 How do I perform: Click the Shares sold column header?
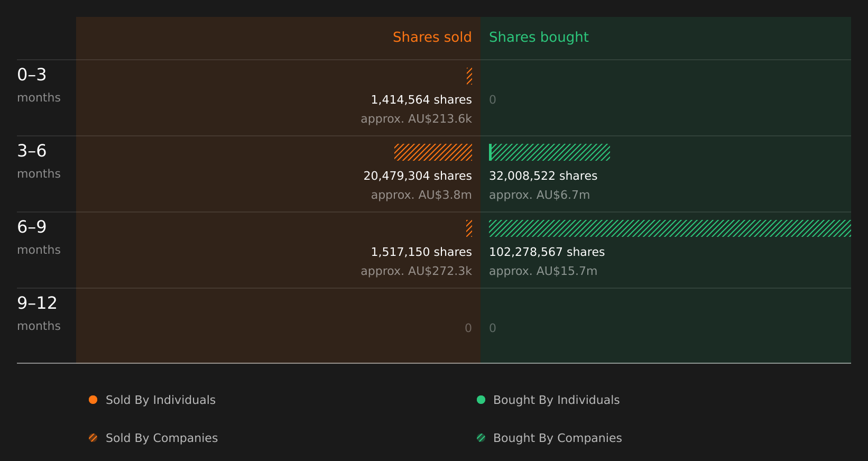click(x=432, y=37)
